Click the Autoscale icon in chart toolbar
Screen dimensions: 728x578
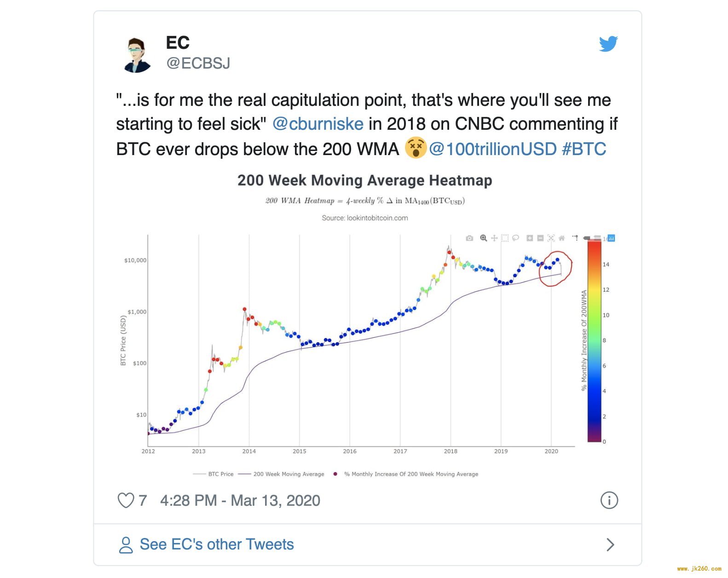551,238
